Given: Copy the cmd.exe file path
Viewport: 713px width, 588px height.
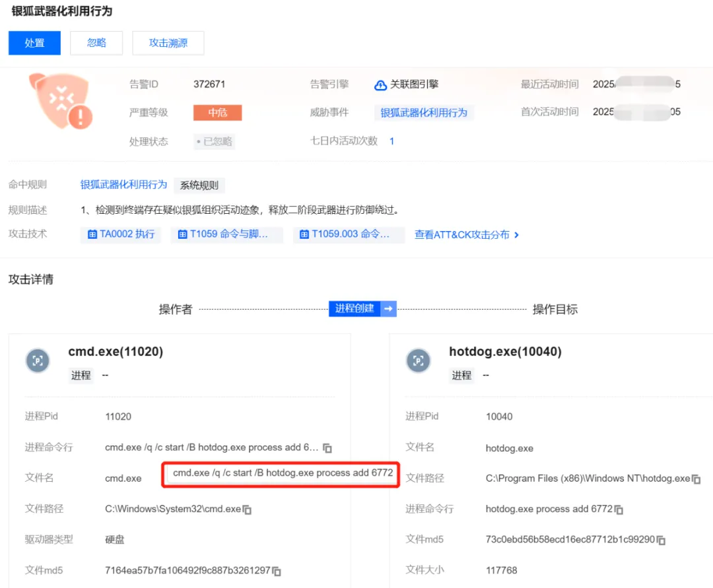Looking at the screenshot, I should (247, 509).
